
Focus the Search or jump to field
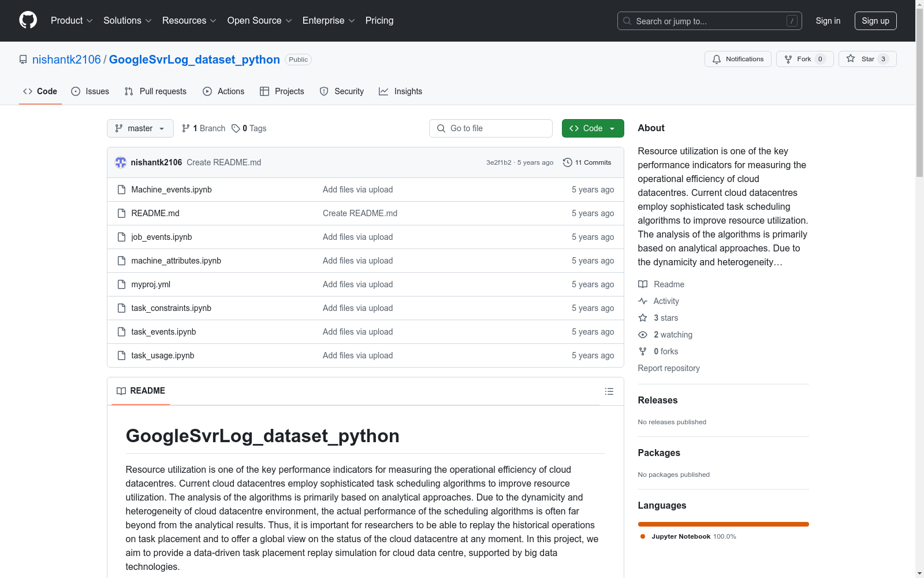(710, 21)
